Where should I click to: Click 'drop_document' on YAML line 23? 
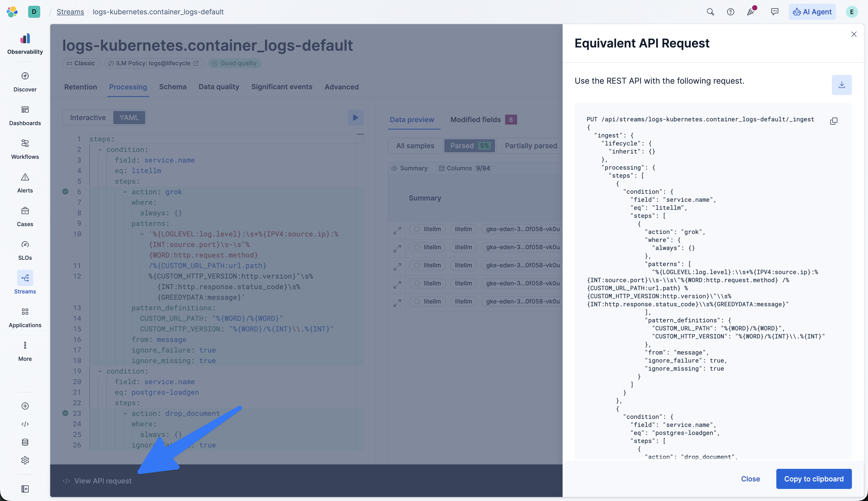click(192, 413)
